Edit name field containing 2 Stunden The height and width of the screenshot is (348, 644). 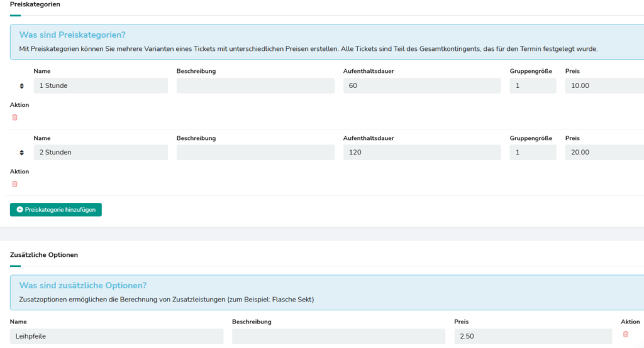click(x=101, y=153)
